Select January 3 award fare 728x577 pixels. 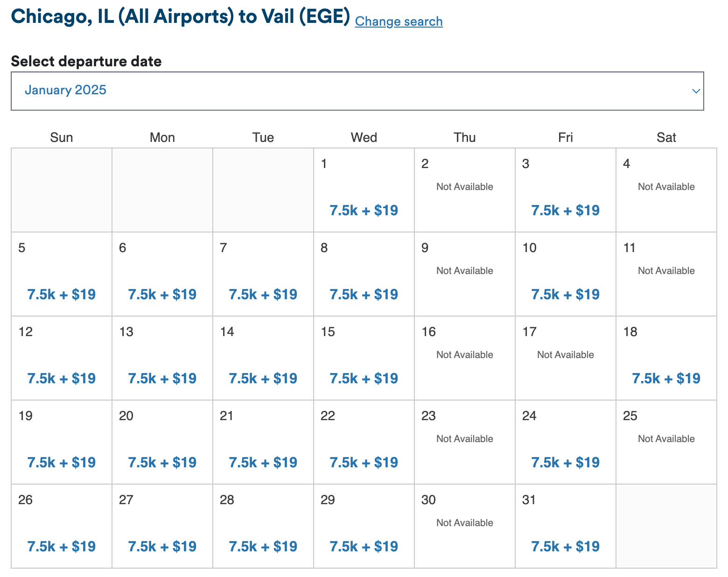coord(565,211)
